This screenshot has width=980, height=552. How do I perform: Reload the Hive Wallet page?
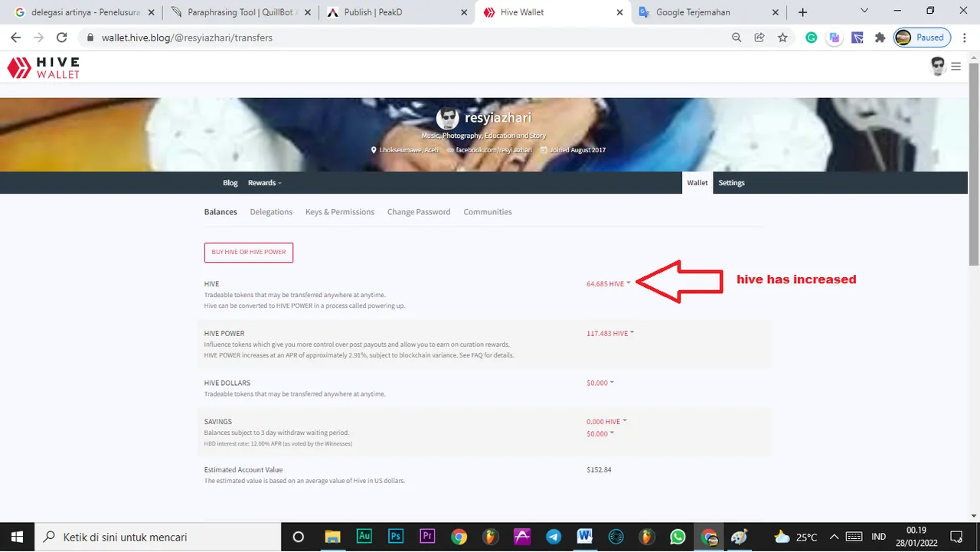62,38
